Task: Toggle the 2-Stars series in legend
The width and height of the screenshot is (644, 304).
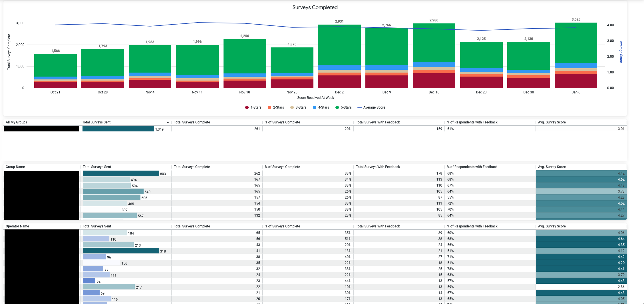Action: tap(276, 107)
